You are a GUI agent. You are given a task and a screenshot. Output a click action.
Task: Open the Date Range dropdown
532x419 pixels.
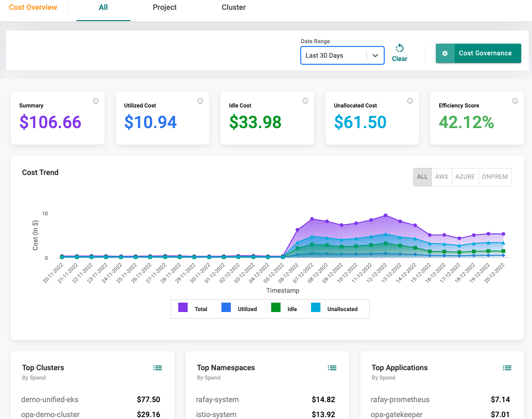pyautogui.click(x=334, y=55)
